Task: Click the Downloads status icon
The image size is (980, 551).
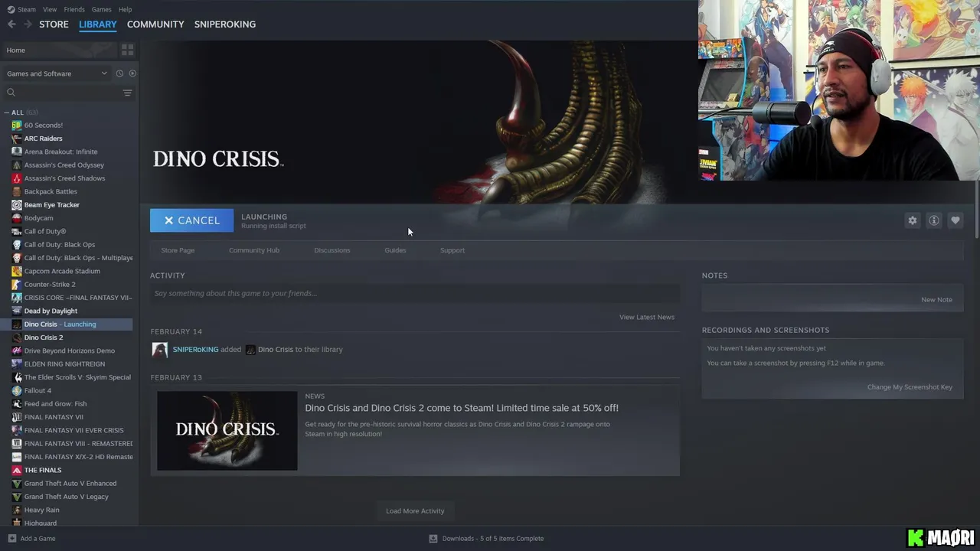Action: click(433, 539)
